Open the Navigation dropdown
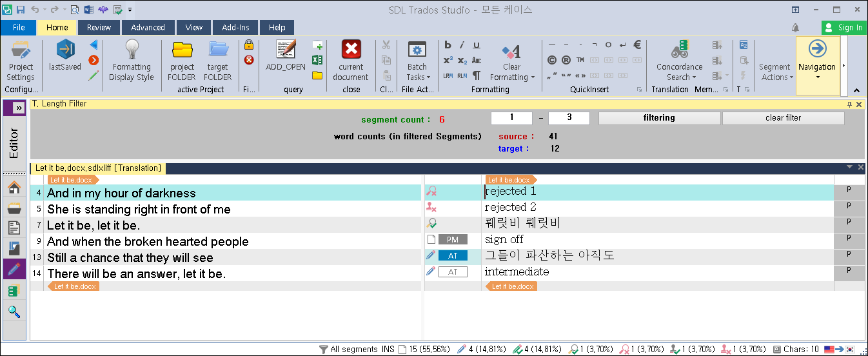Viewport: 868px width, 356px height. point(817,66)
